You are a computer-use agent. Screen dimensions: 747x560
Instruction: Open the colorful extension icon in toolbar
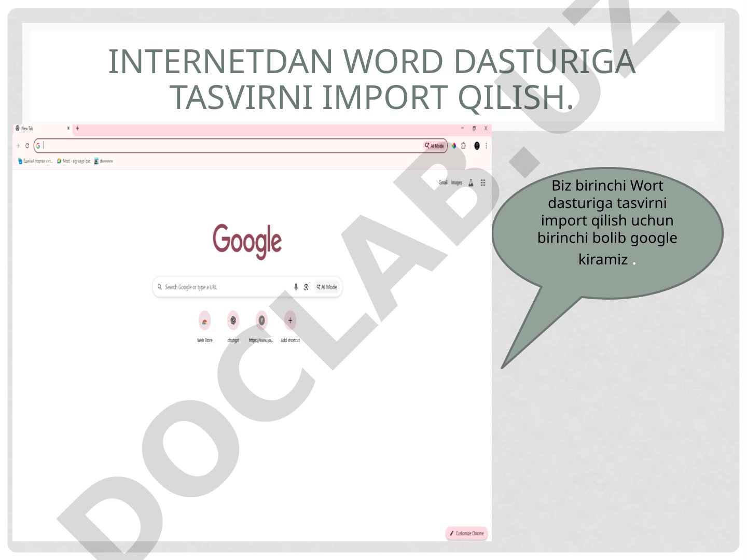[x=454, y=146]
